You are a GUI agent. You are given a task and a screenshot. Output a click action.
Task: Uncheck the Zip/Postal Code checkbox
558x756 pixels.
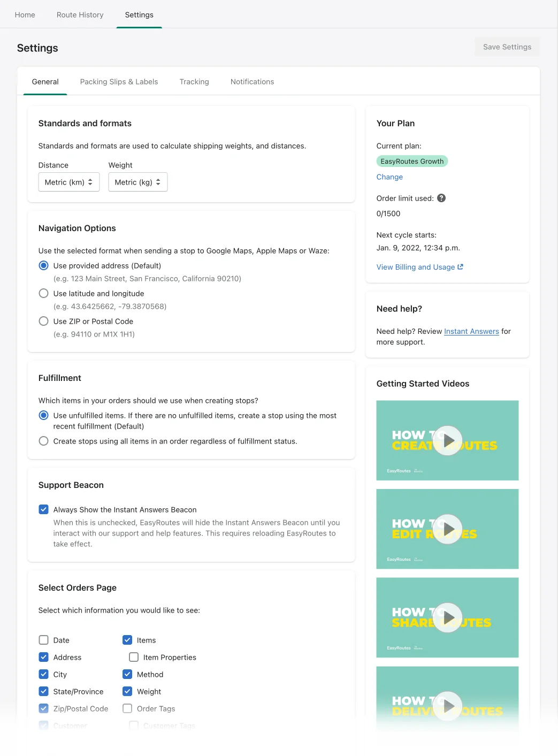(44, 708)
